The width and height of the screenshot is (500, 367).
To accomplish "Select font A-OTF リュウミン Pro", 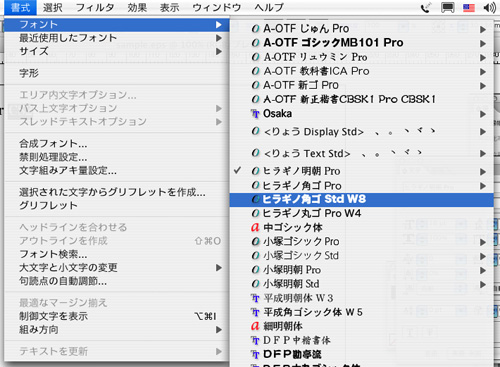I will pos(362,57).
